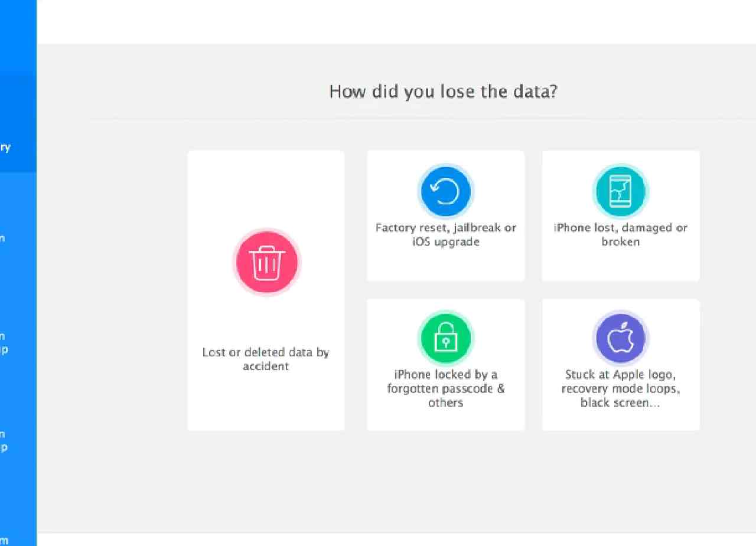This screenshot has width=756, height=546.
Task: Pick 'iPhone lost, damaged or broken' label
Action: pyautogui.click(x=621, y=234)
